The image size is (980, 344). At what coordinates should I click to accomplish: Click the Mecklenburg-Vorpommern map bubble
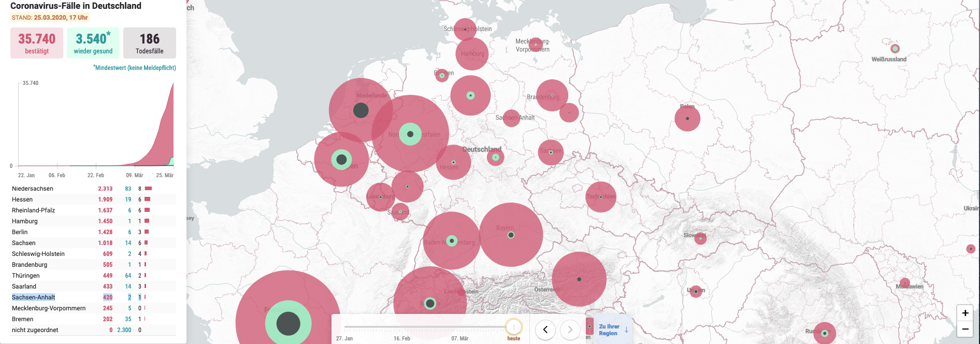(536, 45)
